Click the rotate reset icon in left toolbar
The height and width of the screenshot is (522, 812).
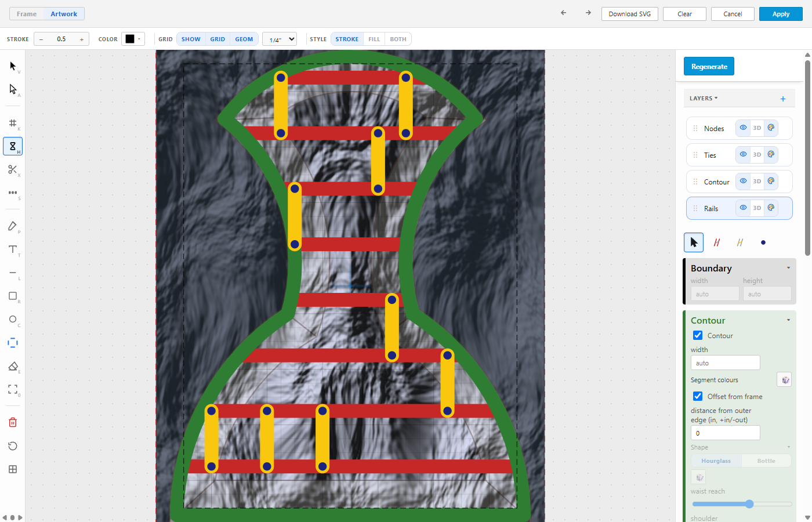pos(13,446)
